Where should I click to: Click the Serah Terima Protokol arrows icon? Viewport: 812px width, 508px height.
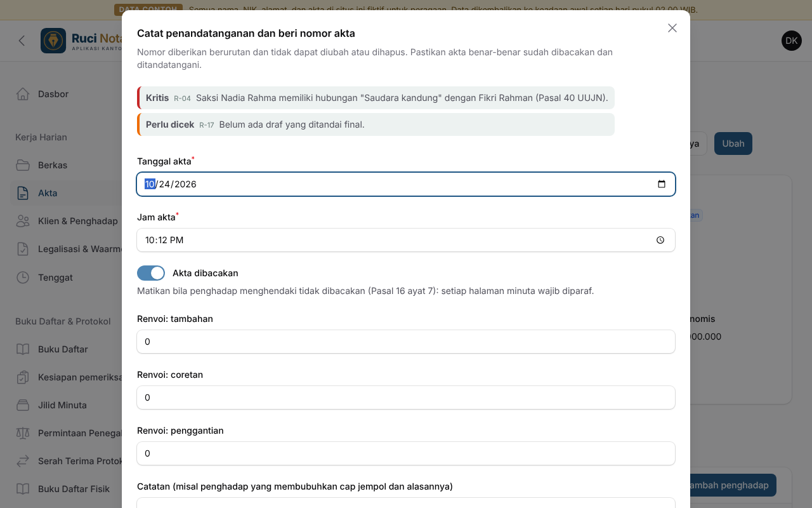23,461
